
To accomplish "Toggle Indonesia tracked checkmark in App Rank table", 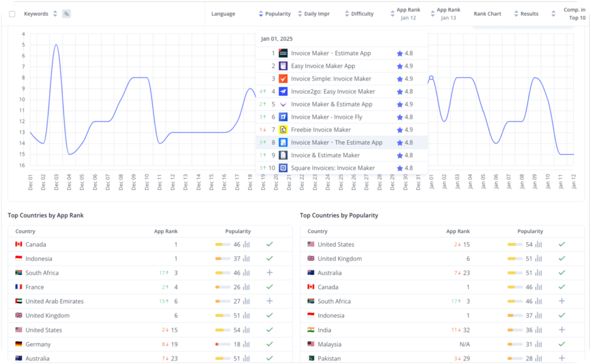I will coord(270,258).
